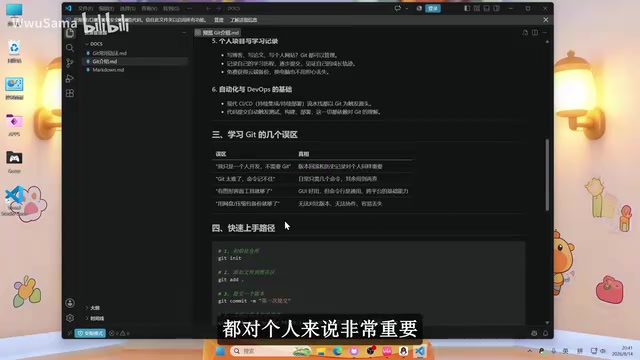
Task: Click the Copilot icon in the status bar
Action: 534,333
